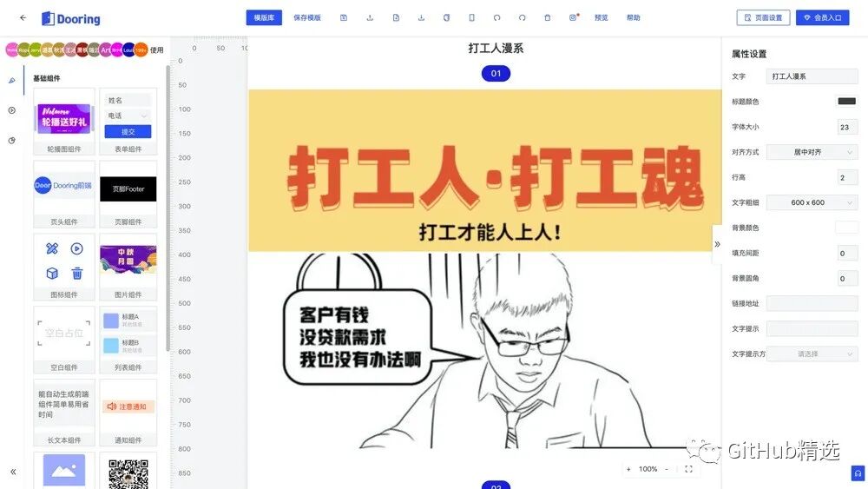
Task: Click the orange 100+ avatar badge
Action: point(141,50)
